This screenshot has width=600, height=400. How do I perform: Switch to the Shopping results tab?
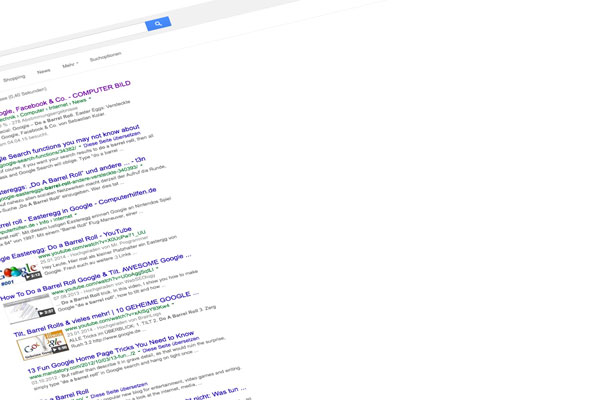(x=14, y=78)
